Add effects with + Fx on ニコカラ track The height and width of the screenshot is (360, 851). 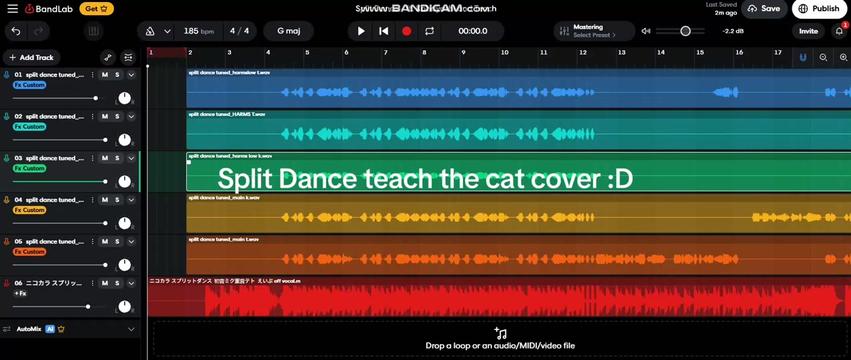(20, 293)
